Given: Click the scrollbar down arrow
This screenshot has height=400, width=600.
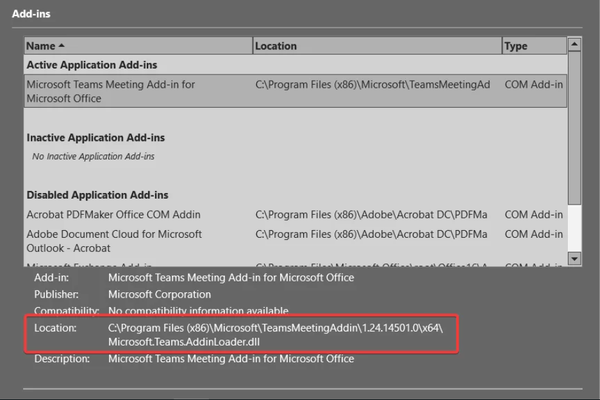Looking at the screenshot, I should coord(574,258).
